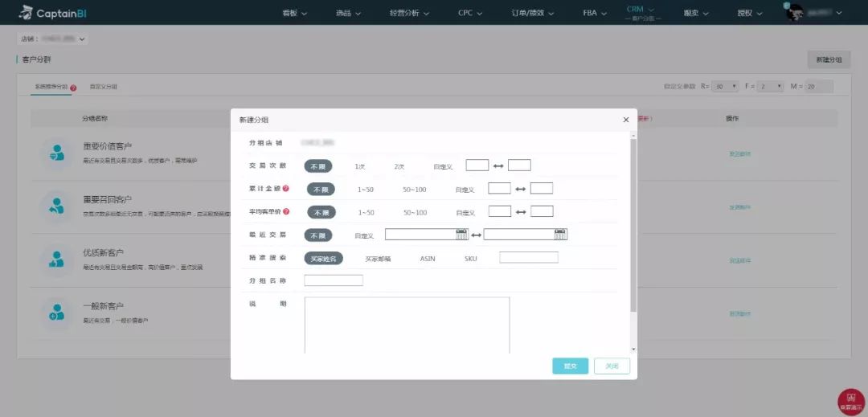Screen dimensions: 868x417
Task: Open the user avatar menu
Action: (813, 13)
